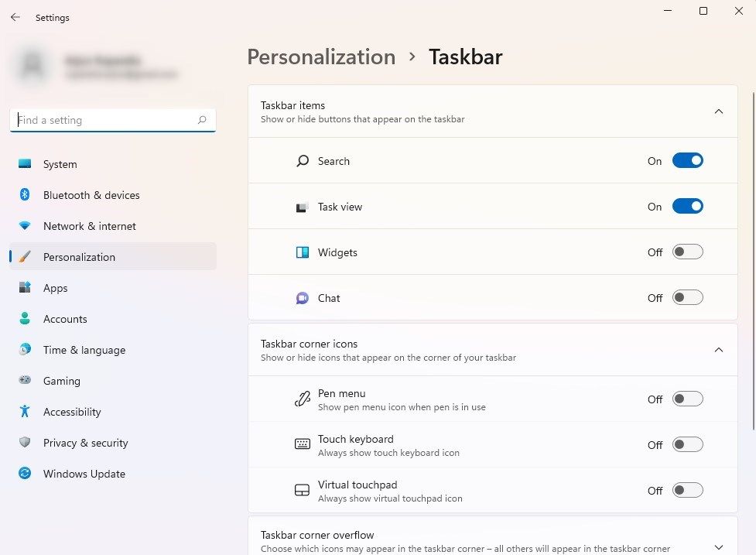
Task: Click the Gaming controller icon
Action: 25,381
